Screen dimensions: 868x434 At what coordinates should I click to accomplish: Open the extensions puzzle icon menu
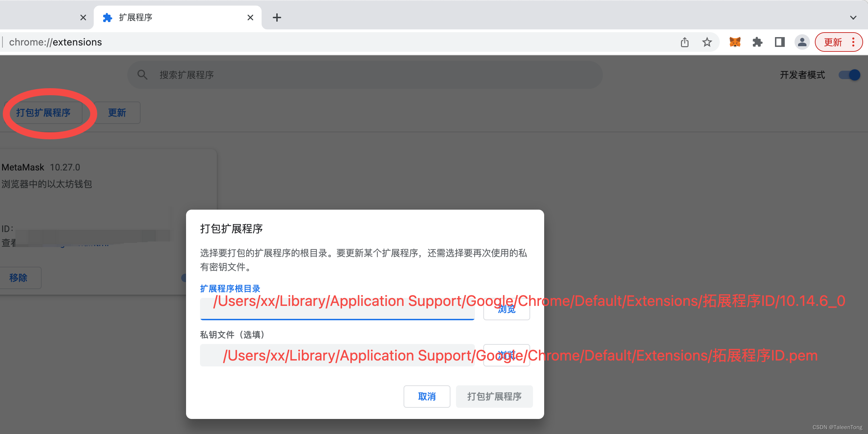click(757, 42)
